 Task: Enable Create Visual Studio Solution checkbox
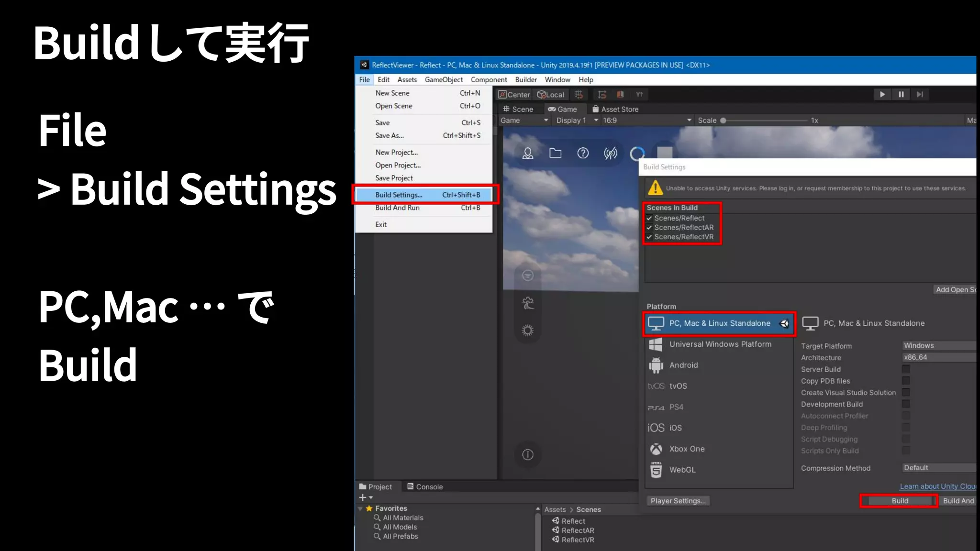pyautogui.click(x=906, y=392)
